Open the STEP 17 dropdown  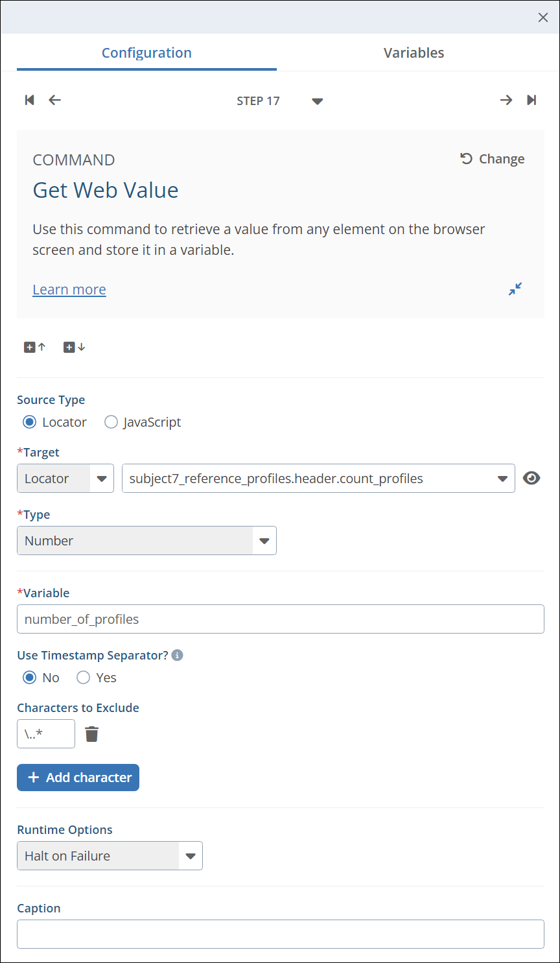tap(317, 101)
